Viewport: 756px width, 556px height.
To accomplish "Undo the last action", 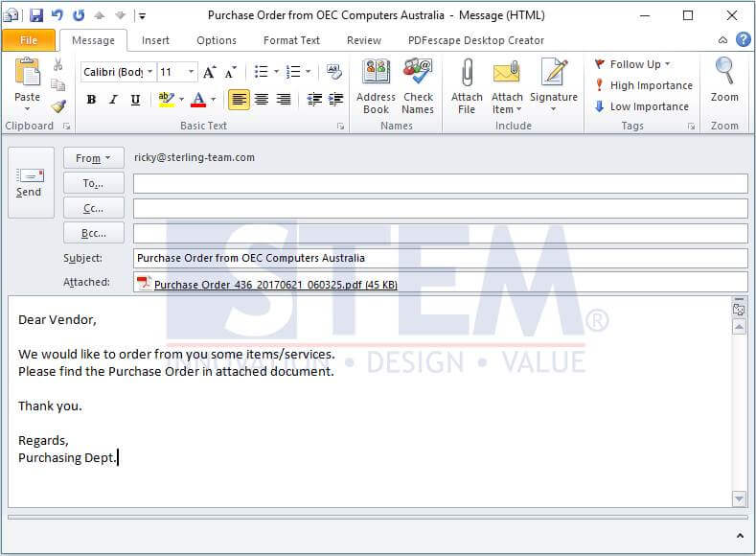I will [x=57, y=15].
